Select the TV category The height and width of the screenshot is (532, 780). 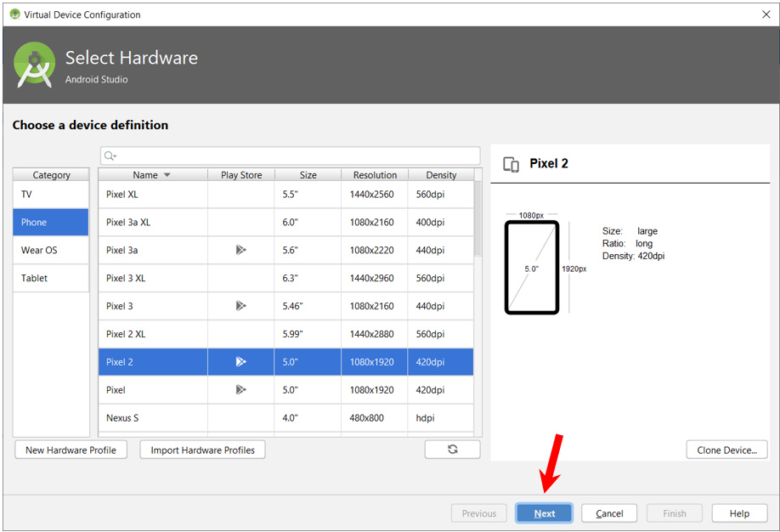(51, 195)
